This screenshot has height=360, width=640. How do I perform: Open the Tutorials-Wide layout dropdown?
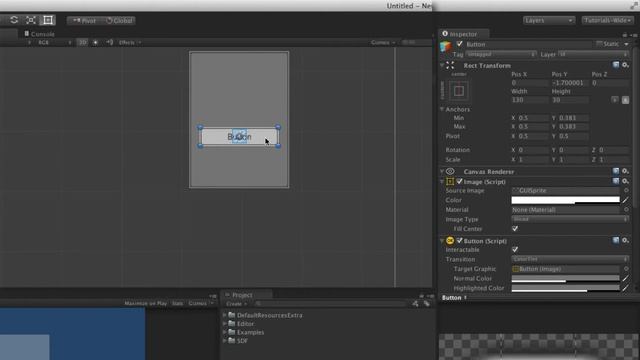point(608,20)
